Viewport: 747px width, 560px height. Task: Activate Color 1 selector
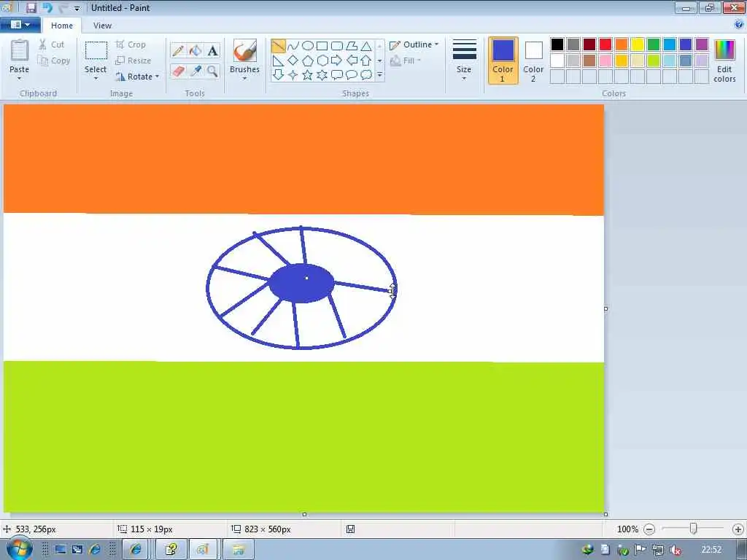(x=503, y=61)
